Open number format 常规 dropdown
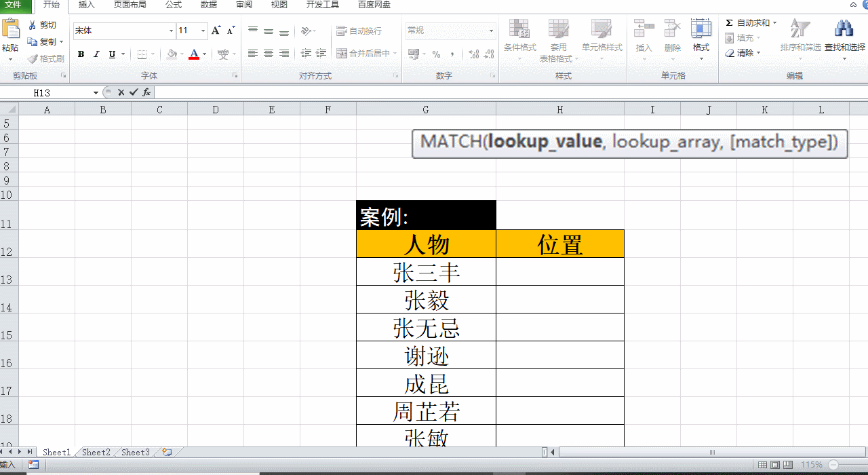The image size is (868, 475). [492, 31]
